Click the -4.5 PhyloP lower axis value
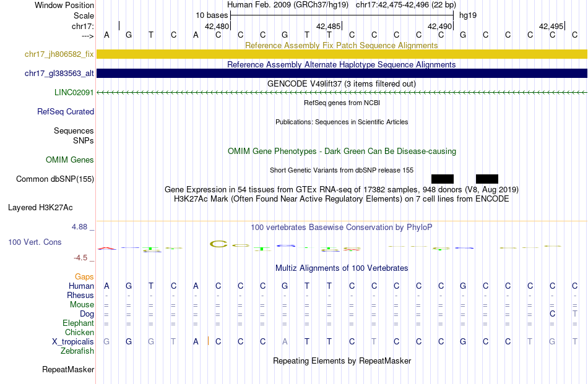The image size is (588, 384). tap(80, 258)
